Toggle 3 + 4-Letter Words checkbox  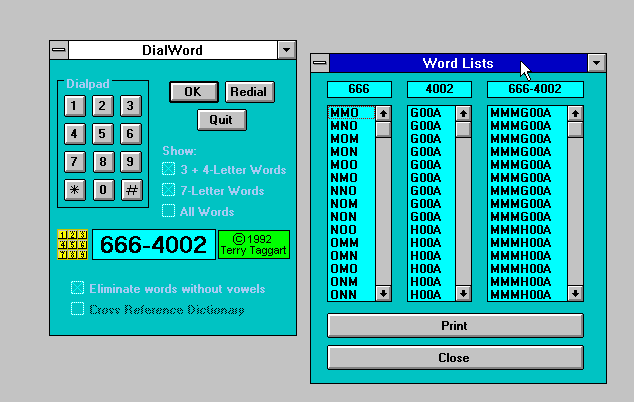pos(168,169)
